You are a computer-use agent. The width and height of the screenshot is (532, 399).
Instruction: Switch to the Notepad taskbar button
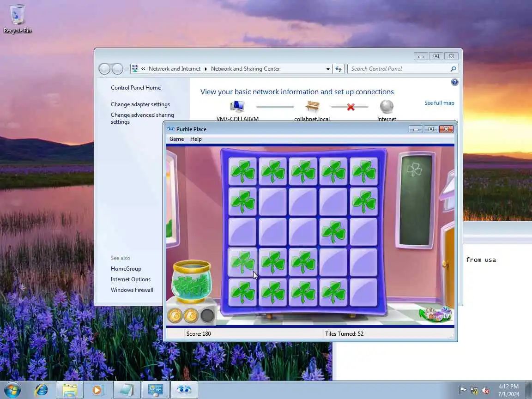[127, 390]
